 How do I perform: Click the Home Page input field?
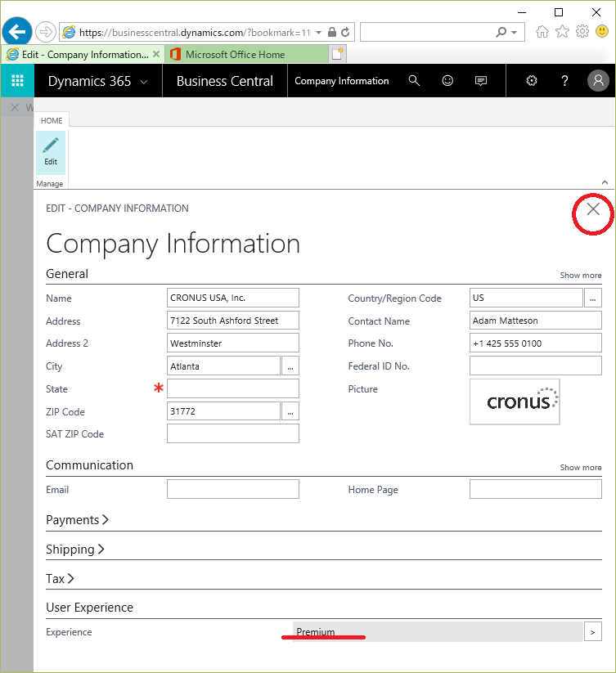(535, 489)
